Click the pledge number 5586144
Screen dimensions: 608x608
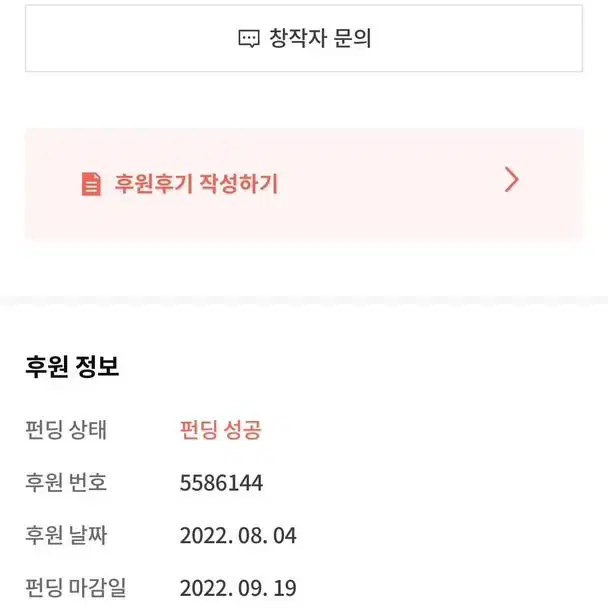click(x=221, y=483)
